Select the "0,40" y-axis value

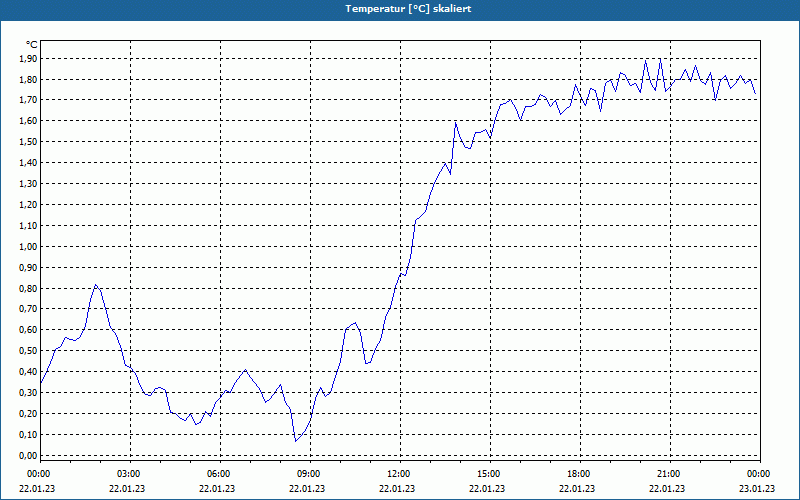point(30,371)
